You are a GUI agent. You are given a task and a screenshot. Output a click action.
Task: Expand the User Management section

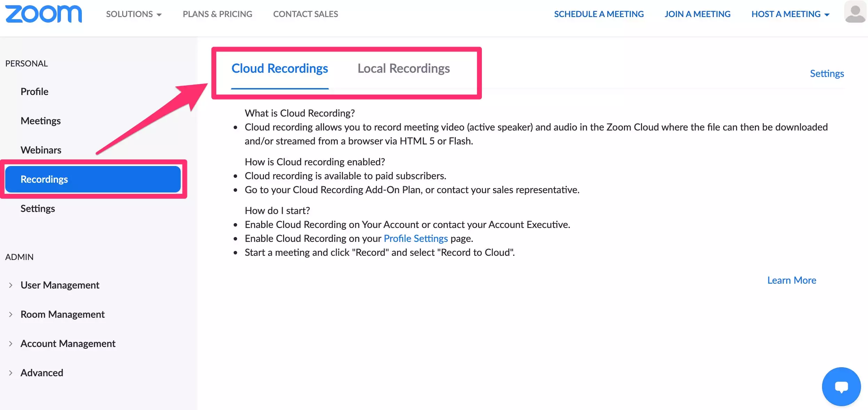pos(11,285)
